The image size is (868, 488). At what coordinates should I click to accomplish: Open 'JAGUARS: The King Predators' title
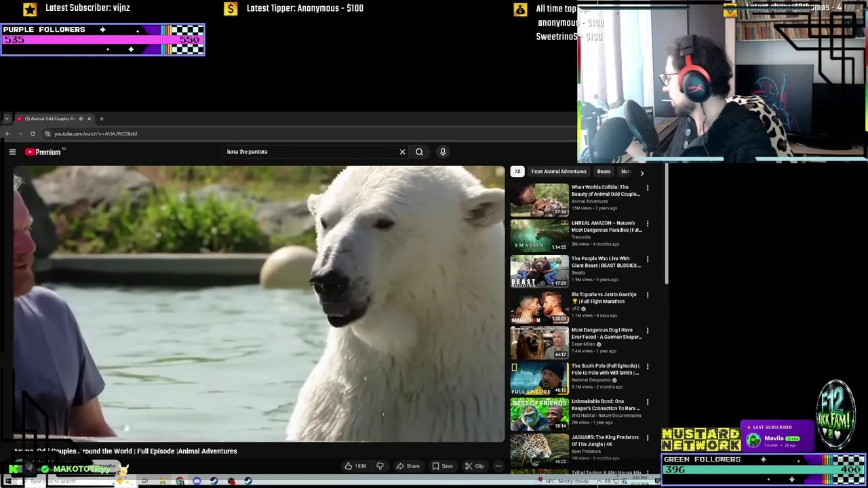pyautogui.click(x=604, y=441)
